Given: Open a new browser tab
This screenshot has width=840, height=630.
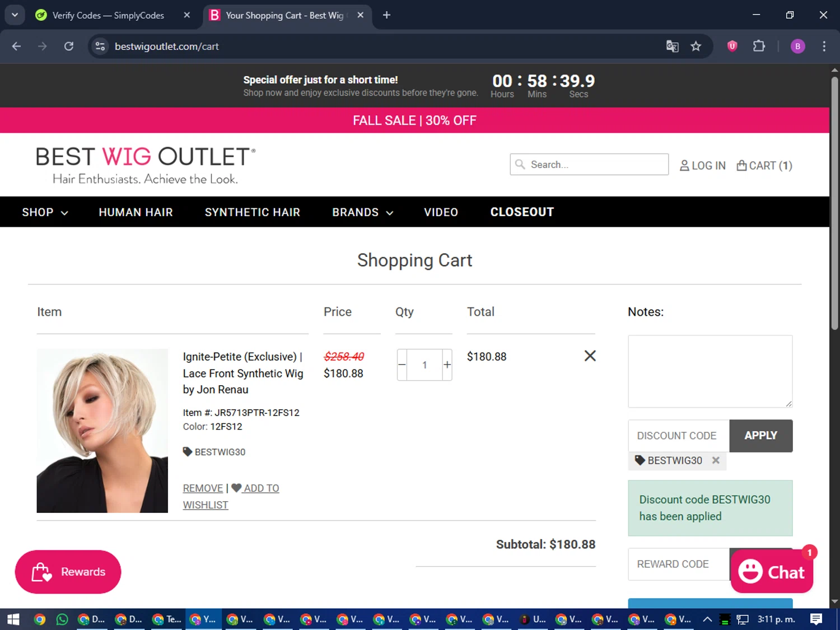Looking at the screenshot, I should coord(386,15).
